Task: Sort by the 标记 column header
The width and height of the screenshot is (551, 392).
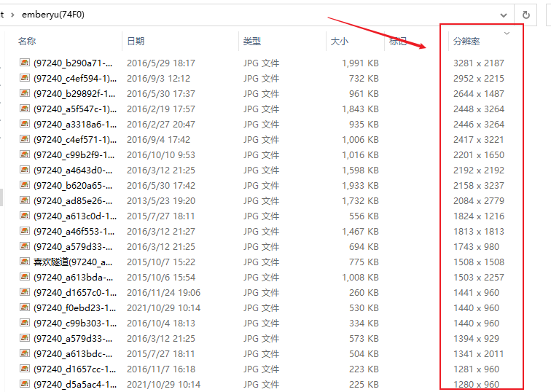Action: 398,41
